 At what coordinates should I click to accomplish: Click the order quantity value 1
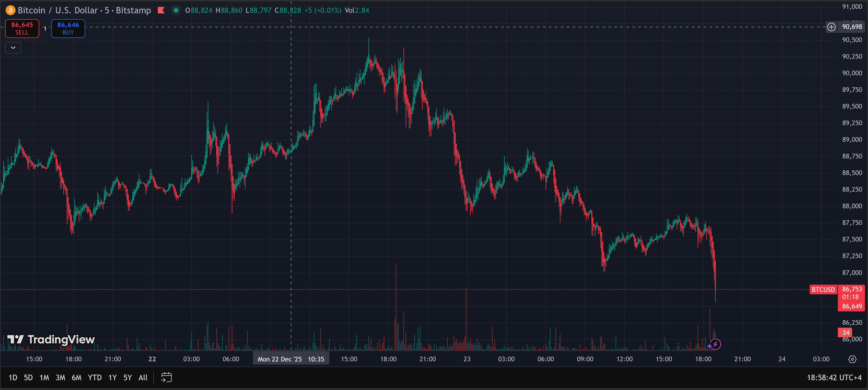tap(45, 29)
